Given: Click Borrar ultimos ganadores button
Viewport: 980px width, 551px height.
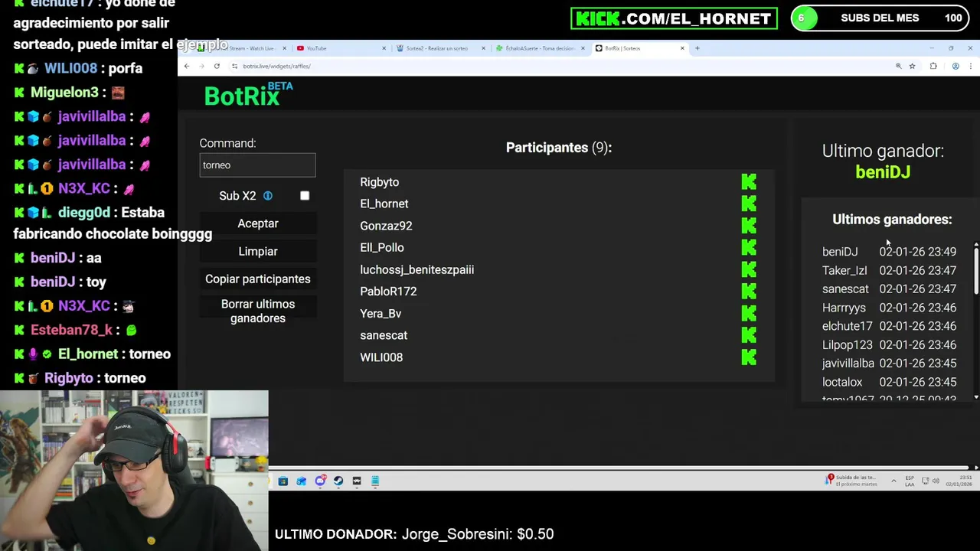Looking at the screenshot, I should click(x=258, y=311).
